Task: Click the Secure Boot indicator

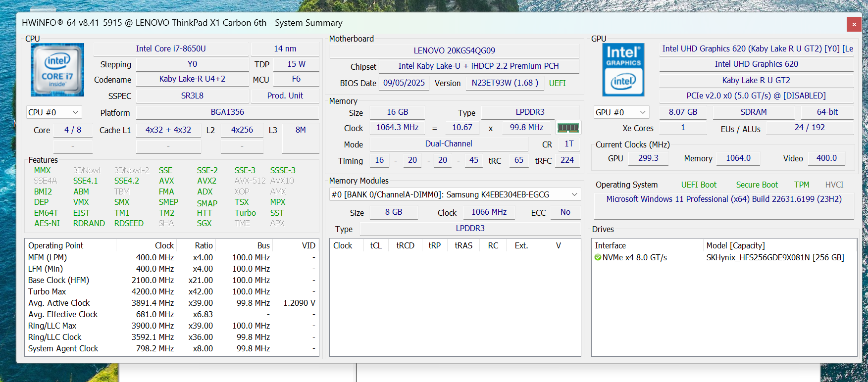Action: point(757,185)
